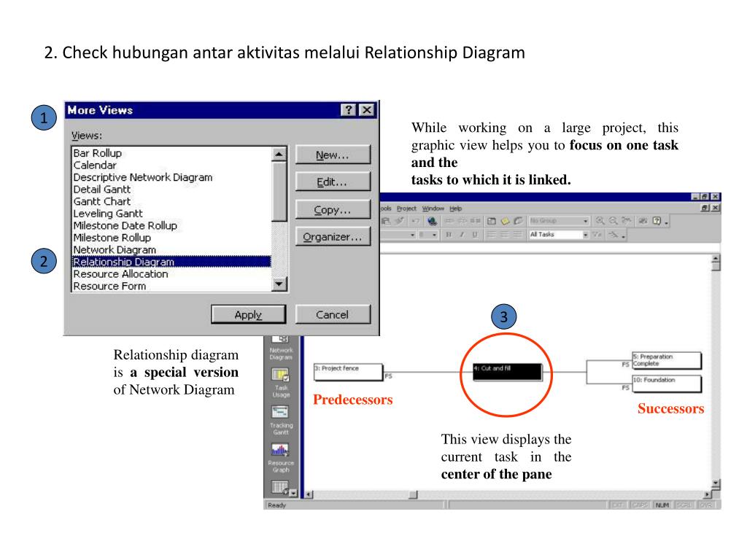Click the Align Right toolbar icon
This screenshot has width=747, height=560.
click(x=518, y=235)
